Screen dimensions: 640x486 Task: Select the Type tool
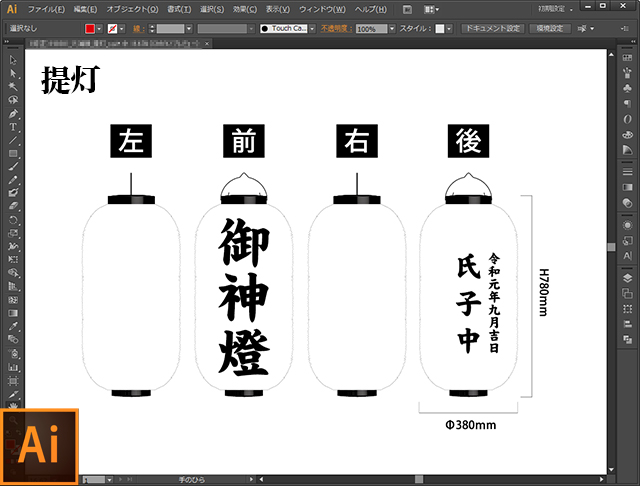13,127
